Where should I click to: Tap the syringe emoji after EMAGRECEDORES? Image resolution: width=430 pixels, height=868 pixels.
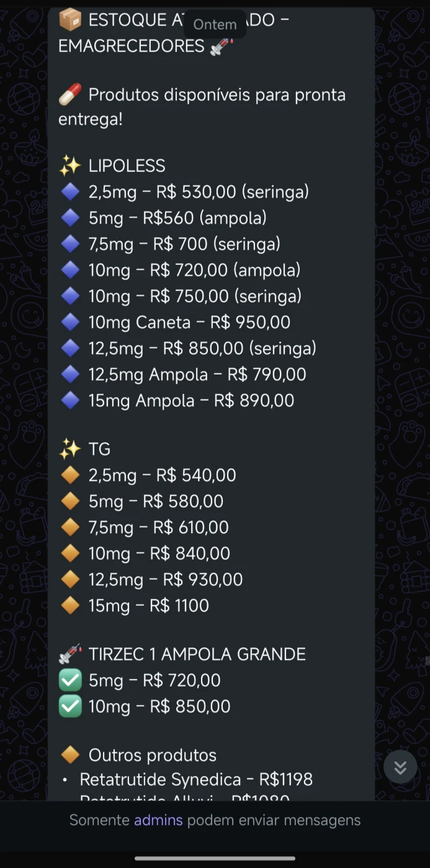pos(222,46)
